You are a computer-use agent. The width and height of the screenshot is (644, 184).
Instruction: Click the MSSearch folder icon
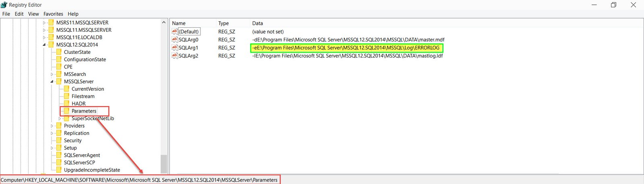coord(59,74)
